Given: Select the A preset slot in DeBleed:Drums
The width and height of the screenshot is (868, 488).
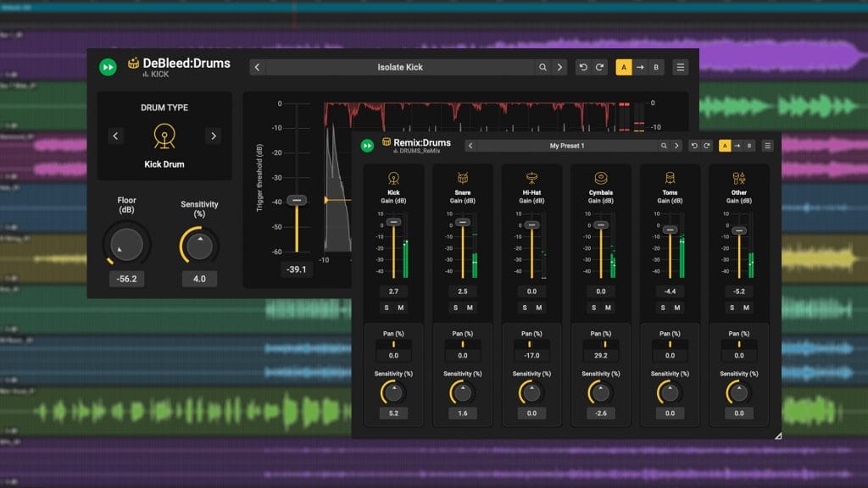Looking at the screenshot, I should point(622,67).
